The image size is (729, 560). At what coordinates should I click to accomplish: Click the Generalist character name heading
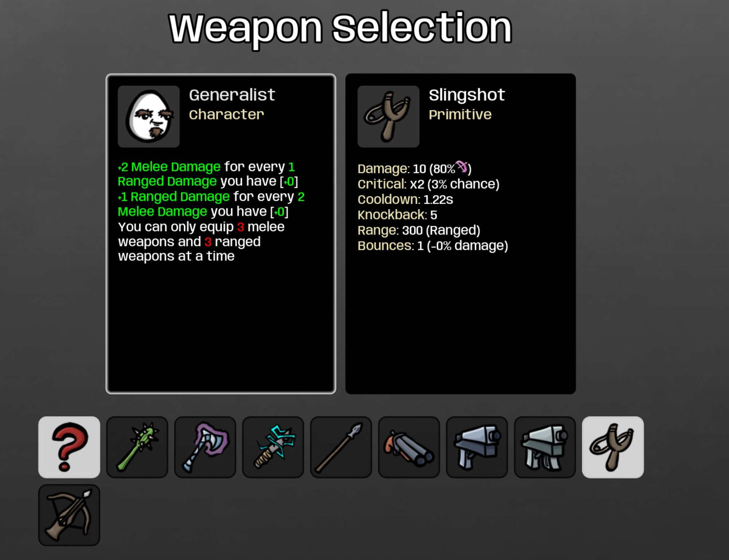(232, 95)
